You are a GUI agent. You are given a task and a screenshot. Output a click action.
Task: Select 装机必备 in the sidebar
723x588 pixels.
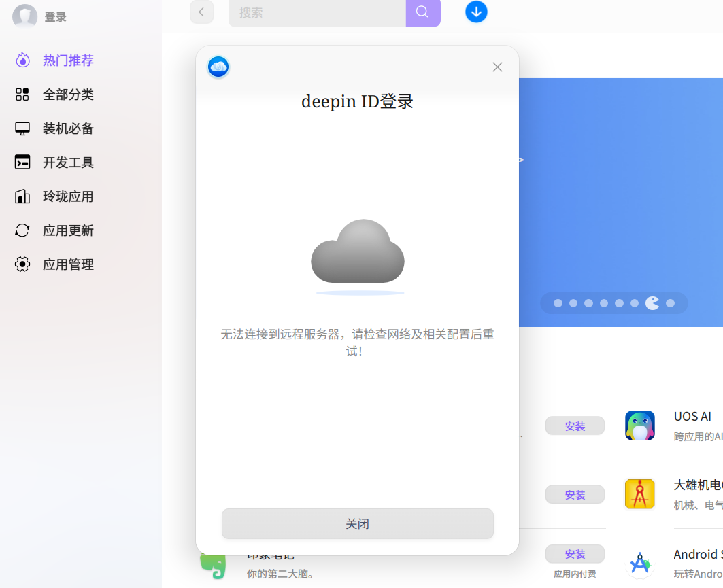click(54, 128)
